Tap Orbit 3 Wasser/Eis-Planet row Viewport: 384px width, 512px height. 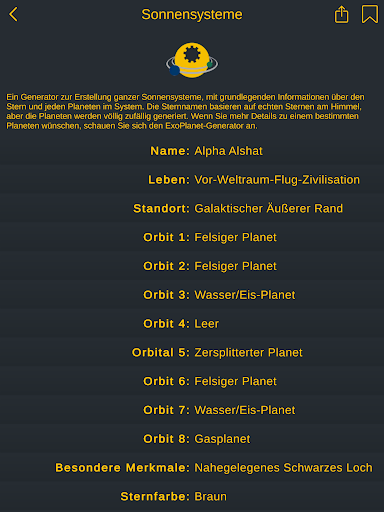192,295
